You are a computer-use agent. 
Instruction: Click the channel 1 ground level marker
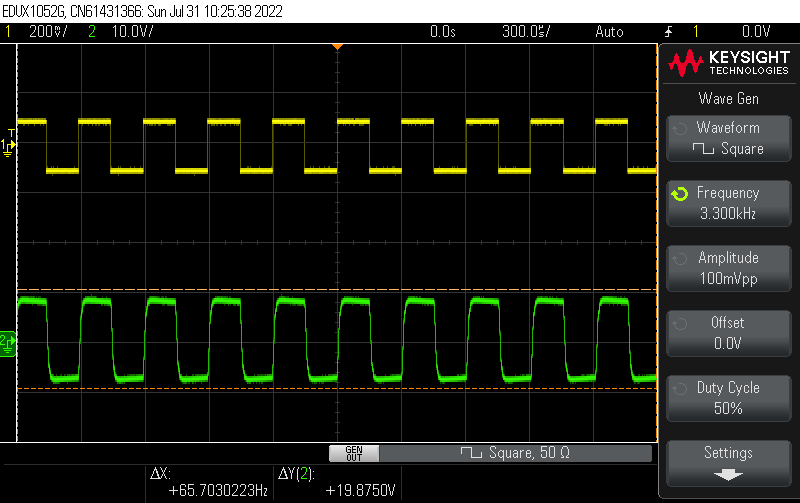point(8,147)
